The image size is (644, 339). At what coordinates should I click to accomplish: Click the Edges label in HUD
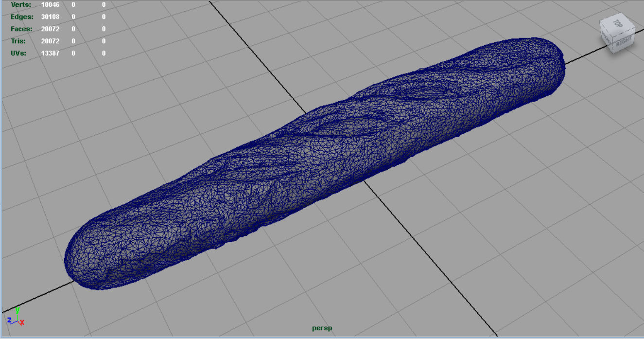[x=22, y=17]
